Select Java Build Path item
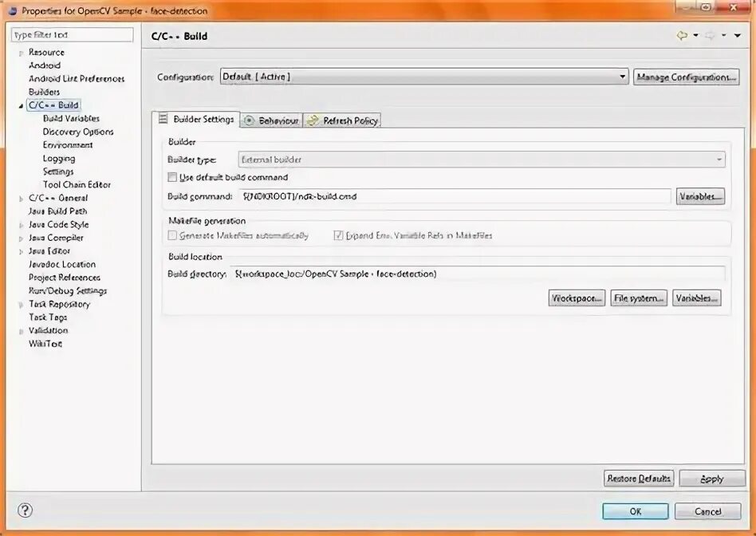 (x=57, y=211)
